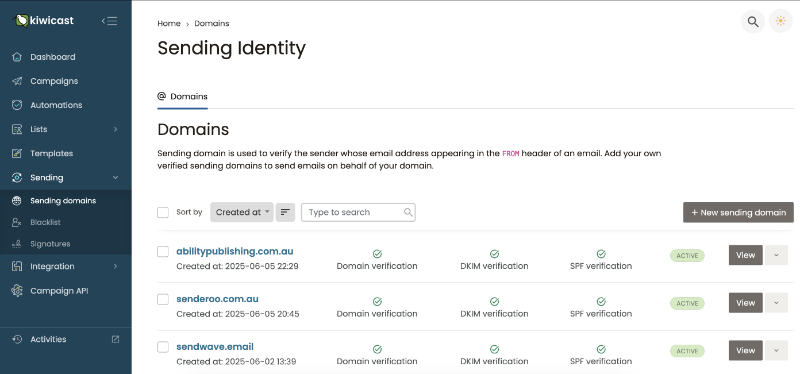This screenshot has width=800, height=374.
Task: Expand the Lists sidebar menu
Action: pos(66,130)
